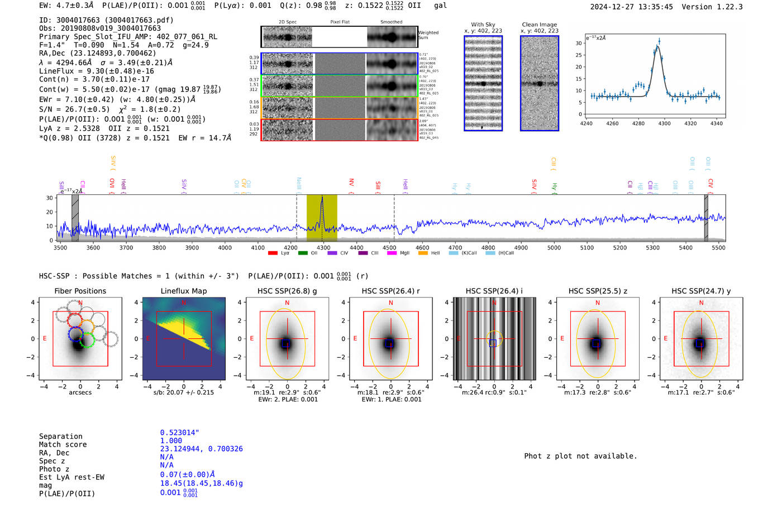782x532 pixels.
Task: Click the hatched gray band near 5460 Å
Action: point(706,218)
